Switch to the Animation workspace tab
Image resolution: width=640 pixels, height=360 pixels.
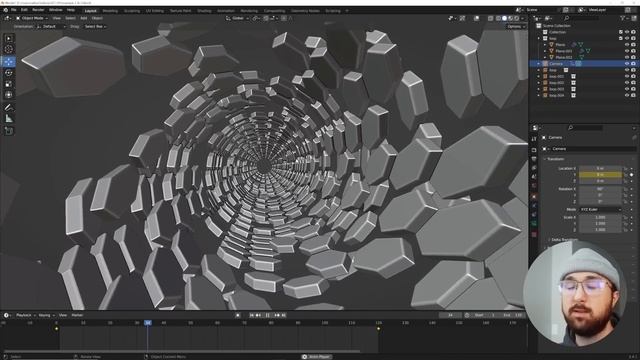226,11
